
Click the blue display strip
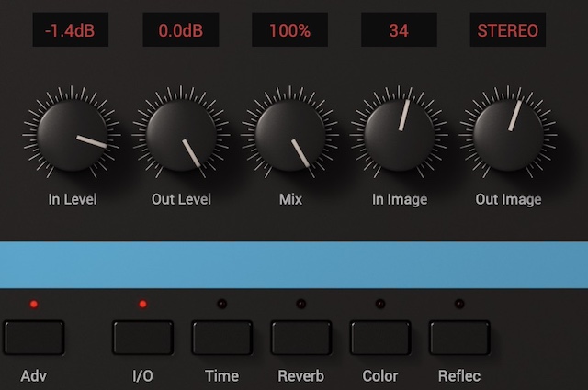294,265
